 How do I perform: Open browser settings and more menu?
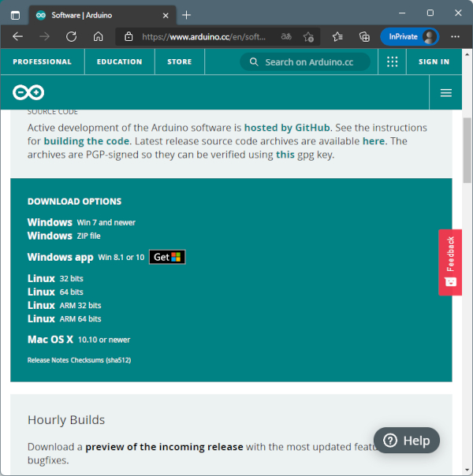click(455, 37)
